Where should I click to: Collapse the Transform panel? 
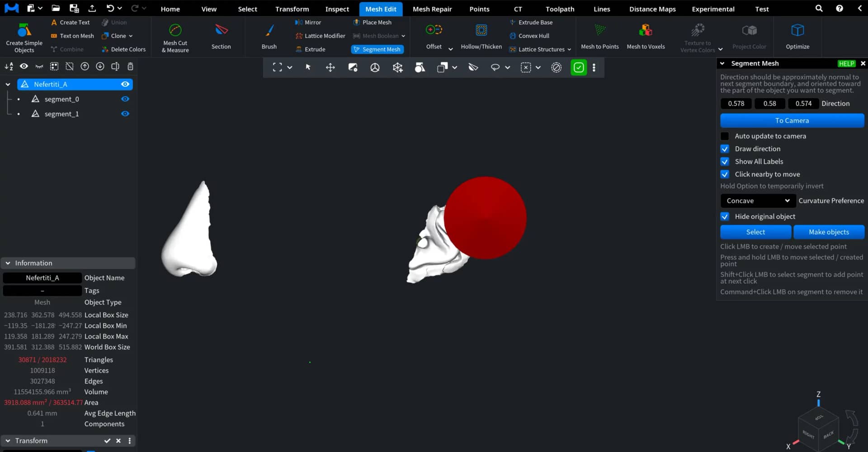coord(8,441)
